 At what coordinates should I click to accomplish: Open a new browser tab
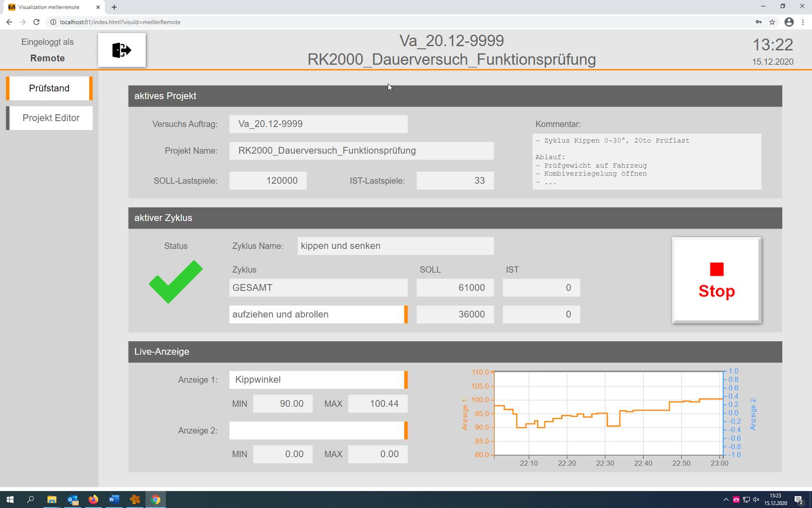[x=114, y=7]
